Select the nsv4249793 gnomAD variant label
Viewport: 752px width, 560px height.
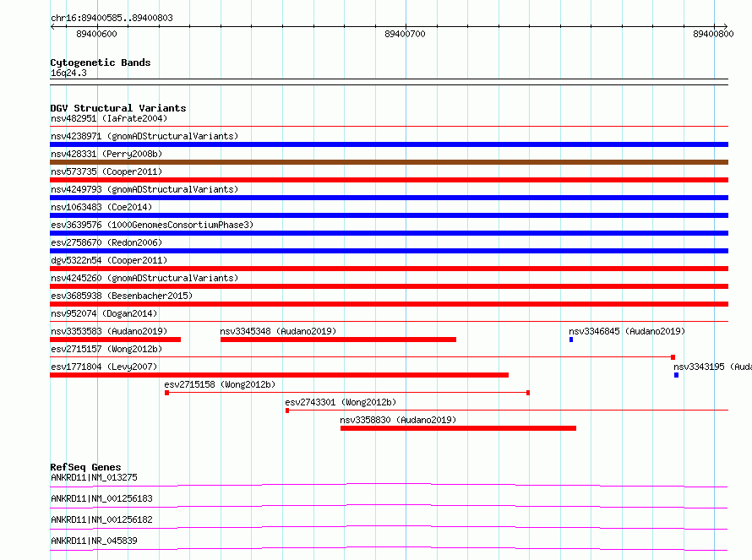144,189
